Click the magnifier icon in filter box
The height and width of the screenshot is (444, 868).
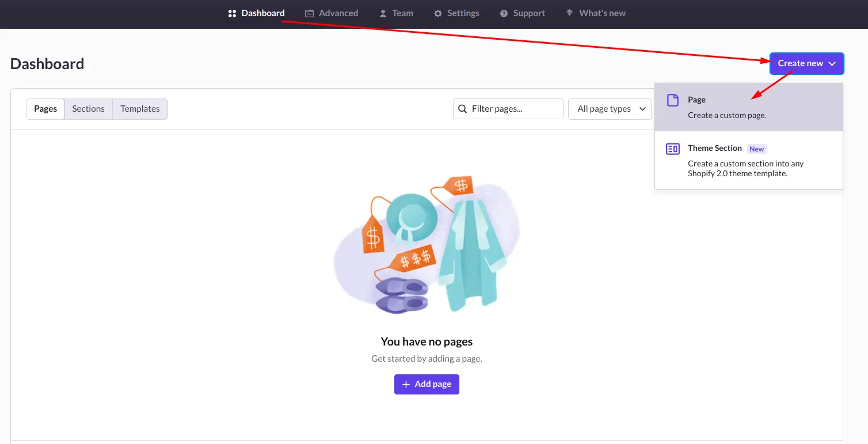[462, 109]
